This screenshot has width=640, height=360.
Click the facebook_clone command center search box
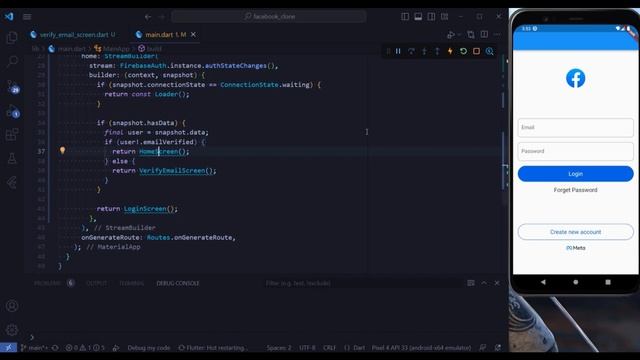[x=269, y=17]
